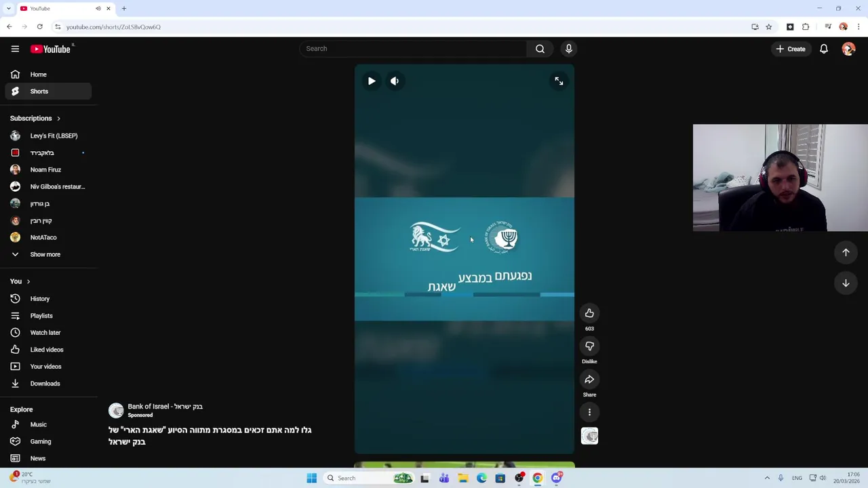Close the YouTube tab
This screenshot has width=868, height=488.
click(108, 9)
